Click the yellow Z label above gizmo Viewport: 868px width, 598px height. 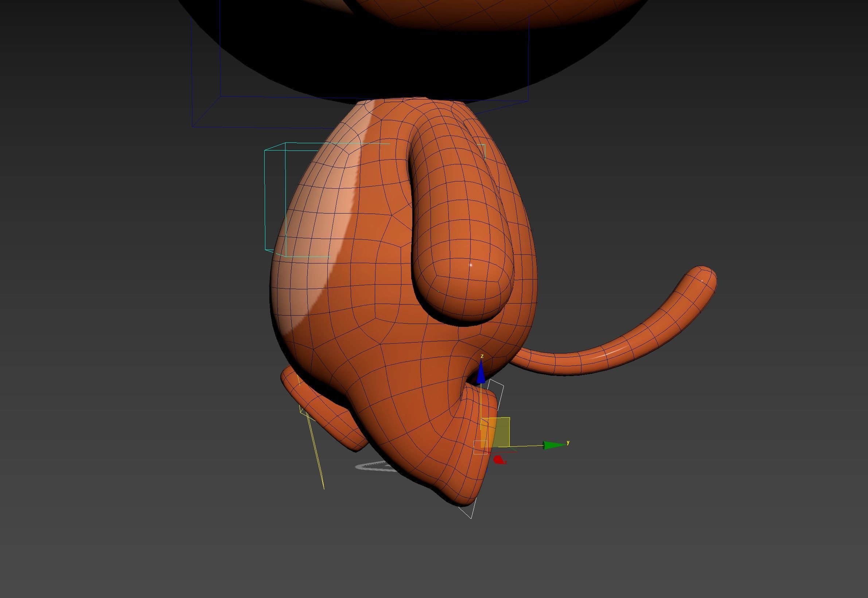(482, 356)
